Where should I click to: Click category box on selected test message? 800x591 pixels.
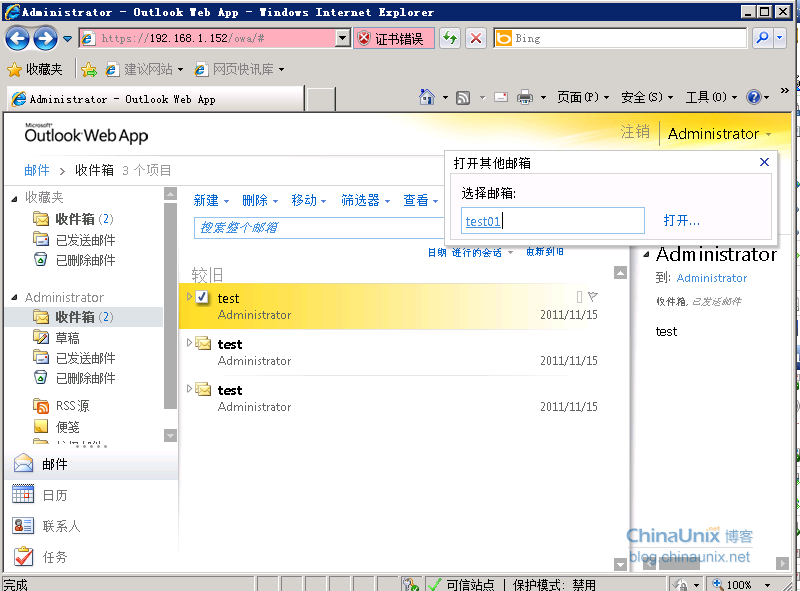coord(579,297)
